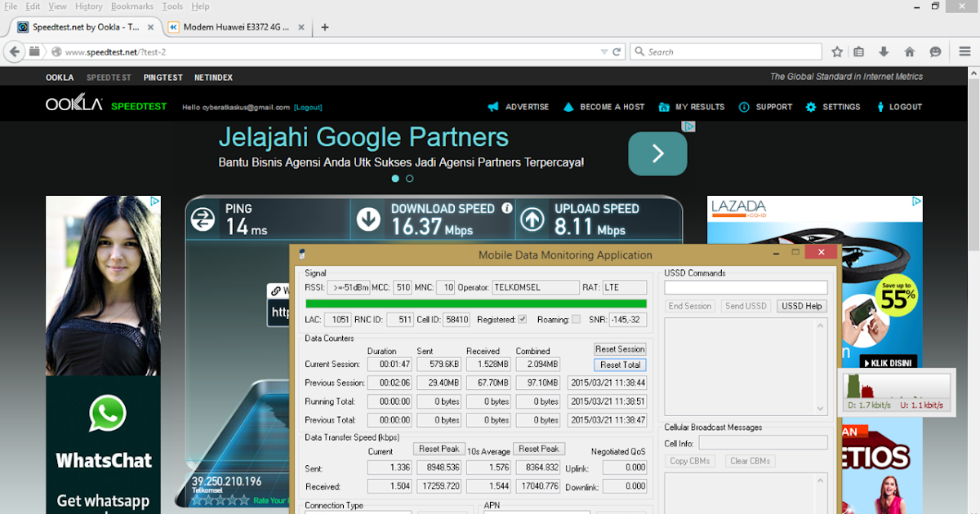Viewport: 980px width, 514px height.
Task: Click Mobile Data Monitoring title bar icon
Action: click(x=302, y=255)
